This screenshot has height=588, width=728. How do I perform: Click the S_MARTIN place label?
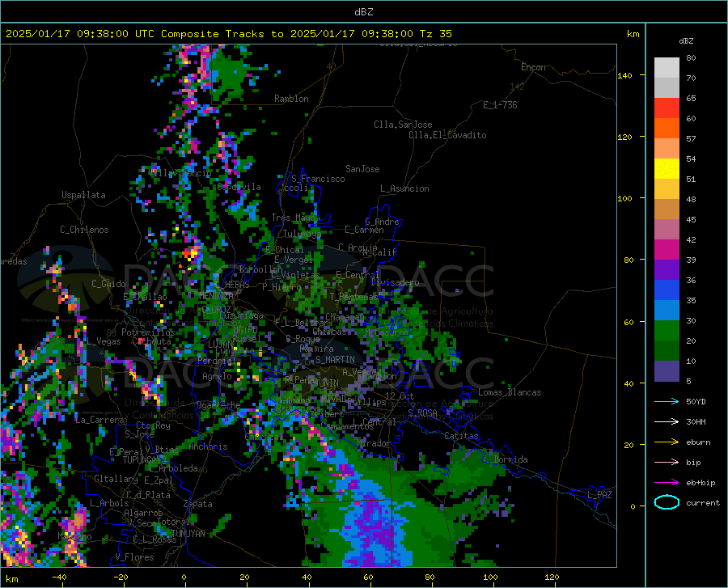point(335,360)
